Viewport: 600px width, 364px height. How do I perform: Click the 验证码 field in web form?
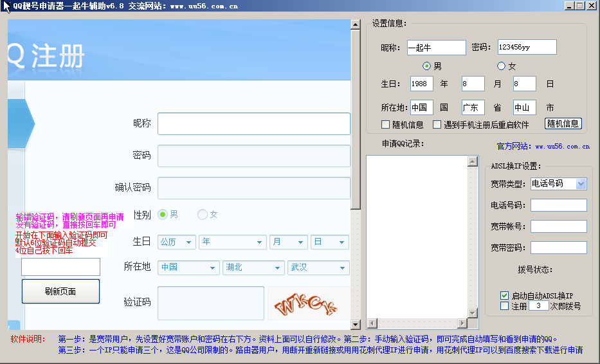click(211, 303)
